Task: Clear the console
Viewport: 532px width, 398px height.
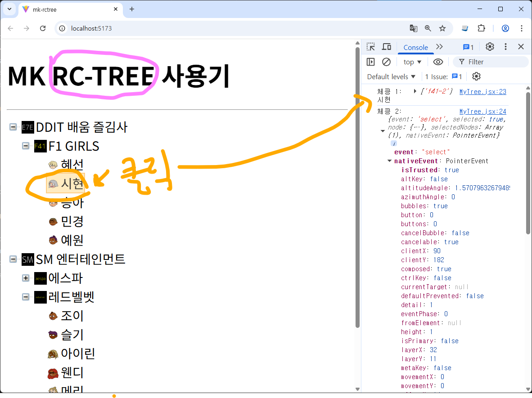Action: (386, 62)
